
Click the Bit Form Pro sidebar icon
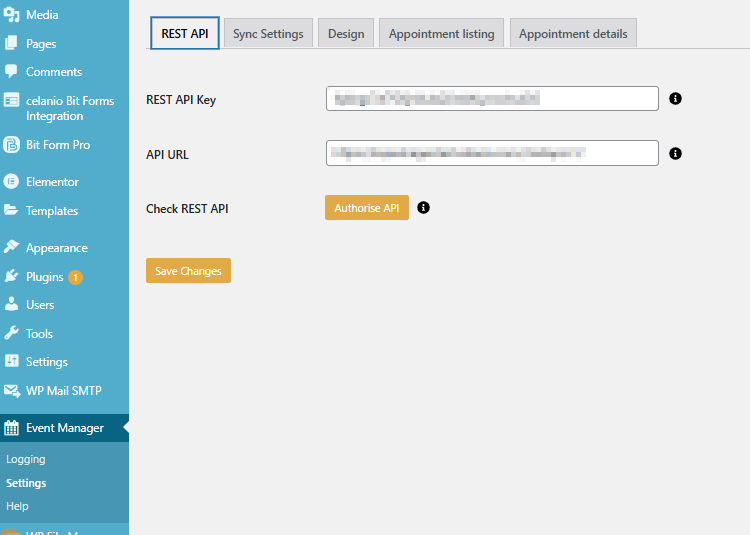(x=12, y=145)
